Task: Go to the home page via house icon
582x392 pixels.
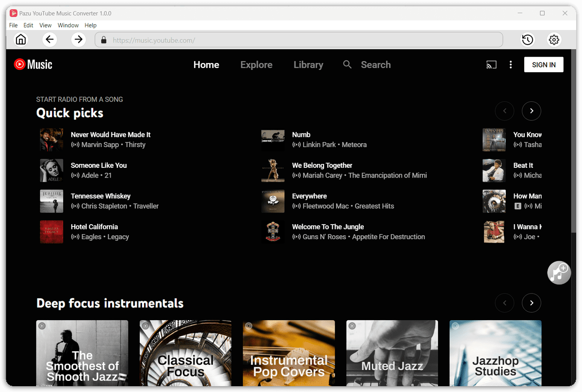Action: point(21,40)
